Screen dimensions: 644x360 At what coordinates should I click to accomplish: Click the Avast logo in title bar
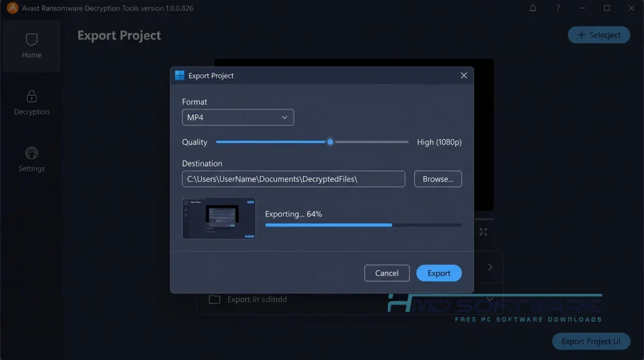[13, 8]
